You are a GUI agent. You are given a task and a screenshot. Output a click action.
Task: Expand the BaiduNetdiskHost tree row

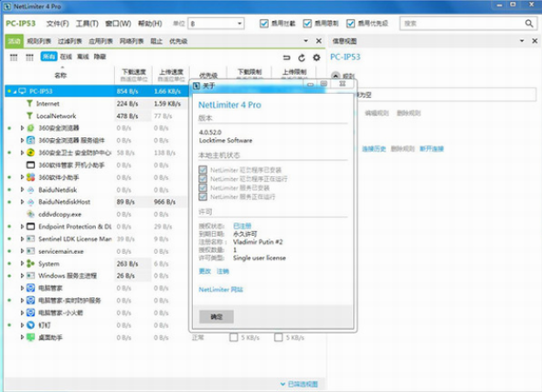coord(22,202)
